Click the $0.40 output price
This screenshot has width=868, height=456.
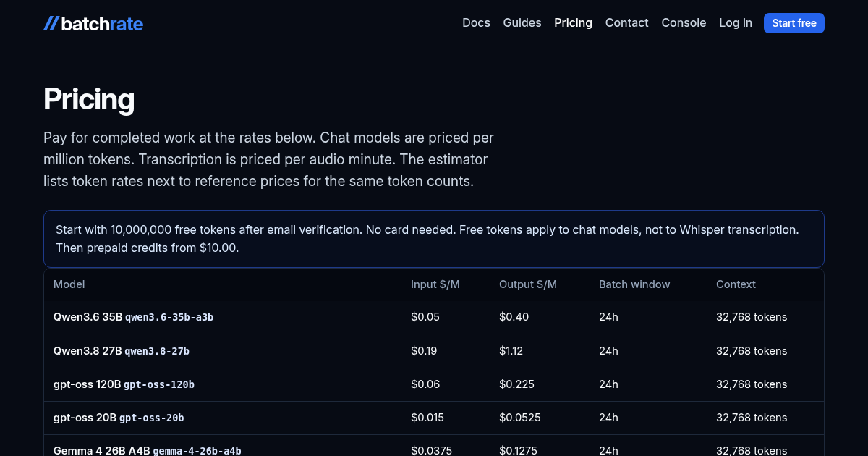click(x=514, y=317)
